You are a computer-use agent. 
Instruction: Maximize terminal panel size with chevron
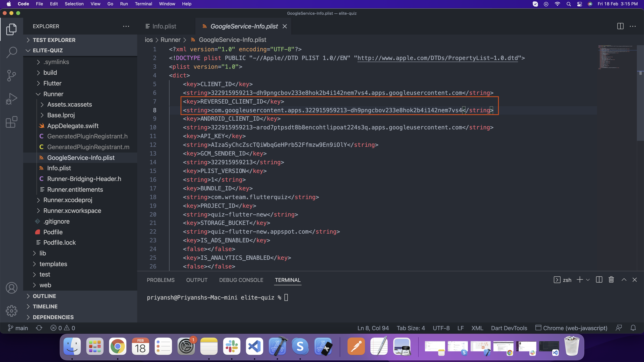click(624, 280)
